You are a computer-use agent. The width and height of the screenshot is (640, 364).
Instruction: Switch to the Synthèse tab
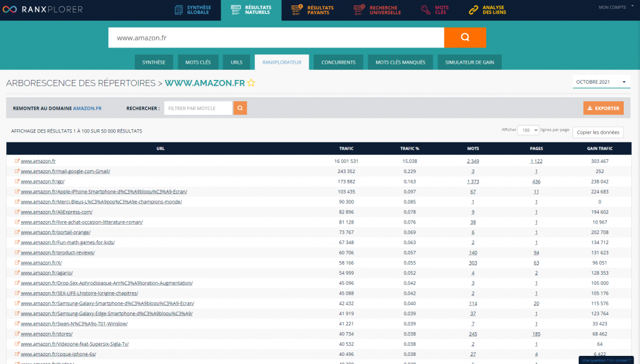tap(154, 62)
